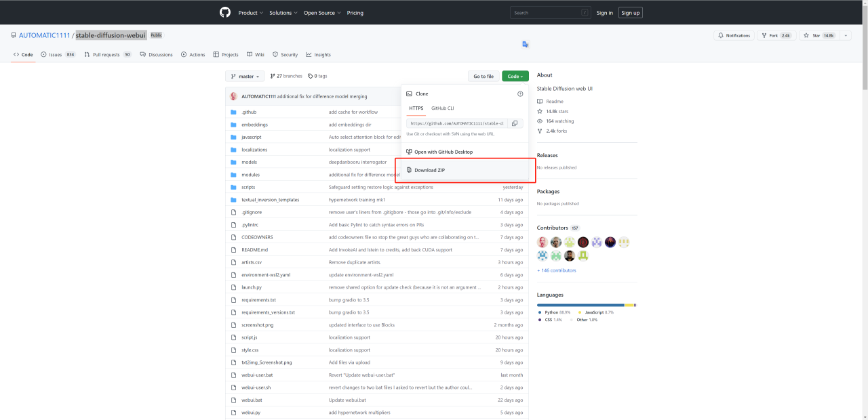This screenshot has width=868, height=420.
Task: Open the Discussions tab
Action: (x=156, y=55)
